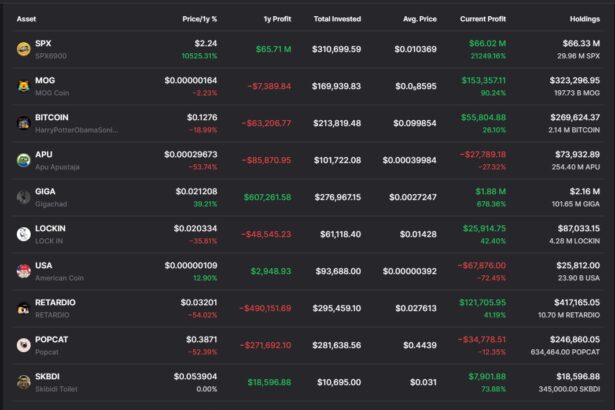This screenshot has width=615, height=410.
Task: Sort table by Asset column header
Action: (25, 18)
